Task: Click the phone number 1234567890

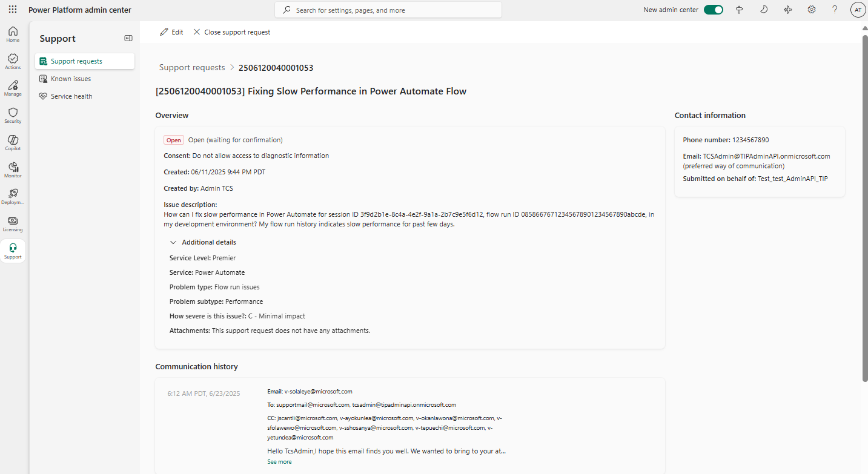Action: pyautogui.click(x=750, y=140)
